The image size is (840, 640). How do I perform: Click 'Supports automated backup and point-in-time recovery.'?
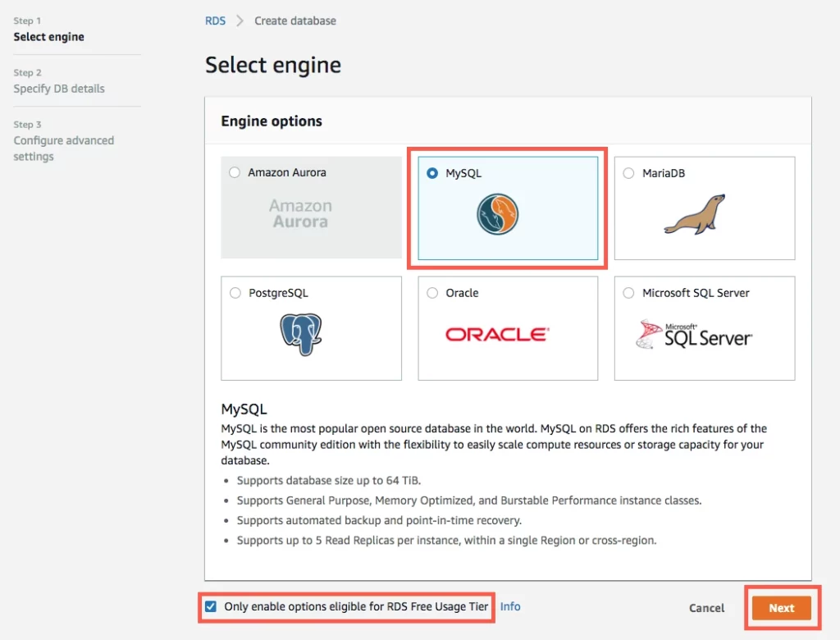[x=379, y=520]
